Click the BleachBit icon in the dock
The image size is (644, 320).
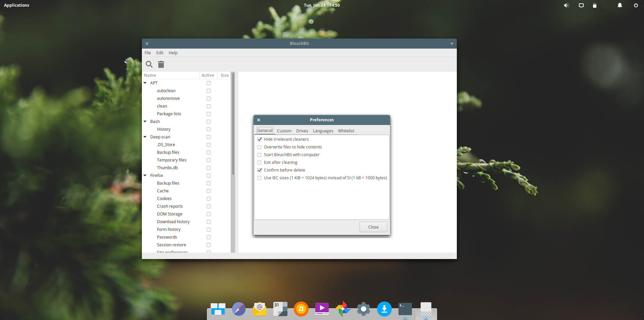[426, 309]
